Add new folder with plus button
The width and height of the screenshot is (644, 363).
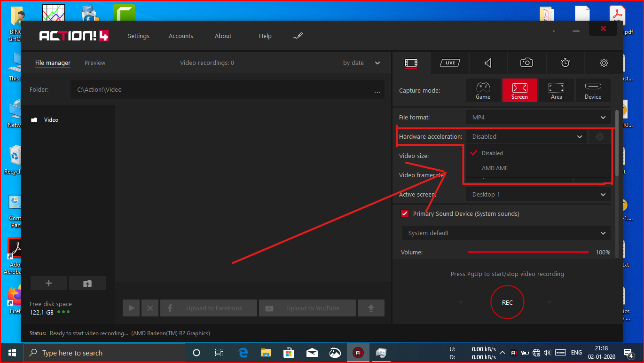click(x=49, y=283)
